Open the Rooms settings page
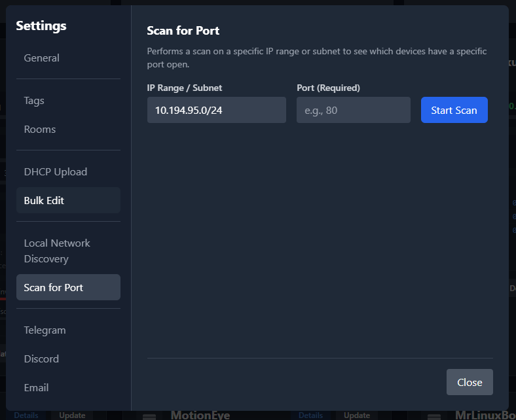 (40, 130)
